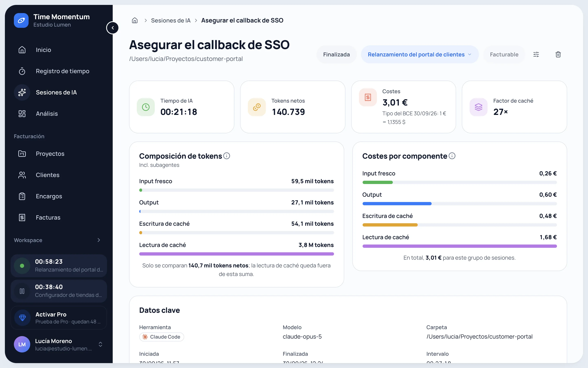Click model value claude-opus-5
The height and width of the screenshot is (368, 588).
tap(302, 337)
